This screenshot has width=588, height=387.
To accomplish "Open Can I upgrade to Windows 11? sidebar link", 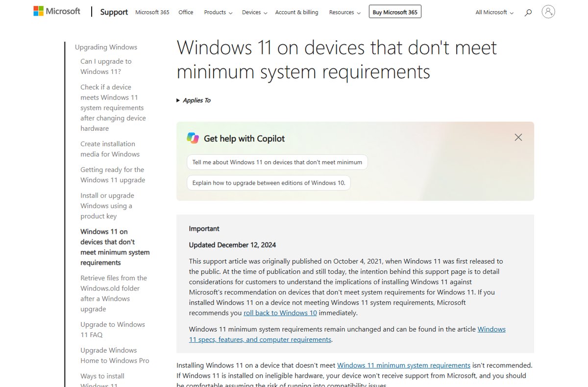I will pos(106,66).
